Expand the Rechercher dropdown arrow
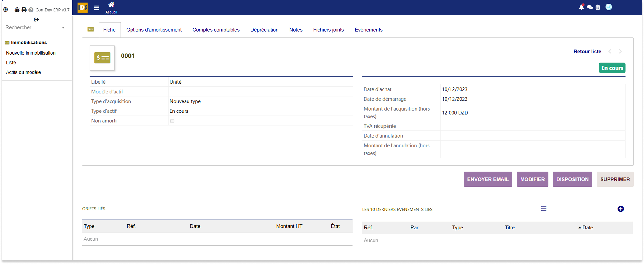644x264 pixels. click(x=63, y=28)
